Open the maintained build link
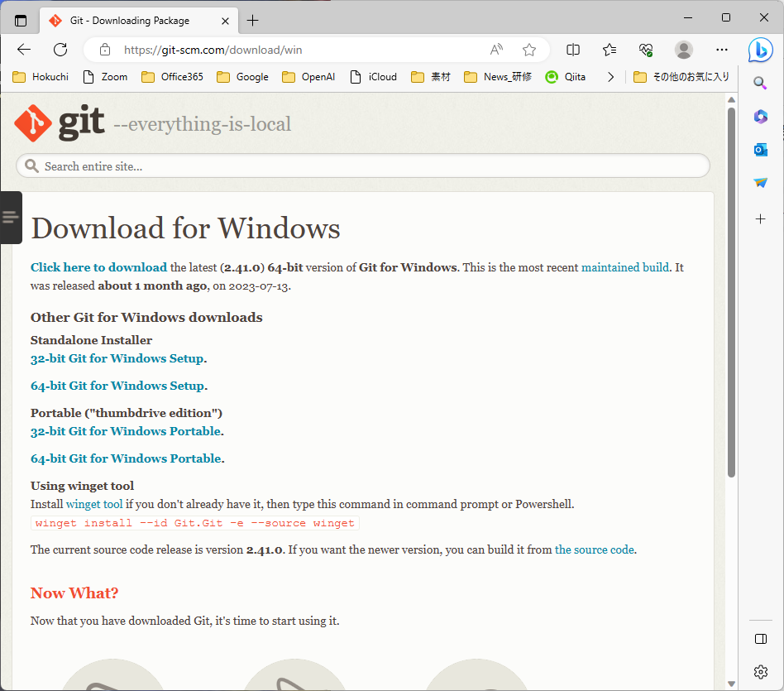The width and height of the screenshot is (784, 691). (625, 267)
